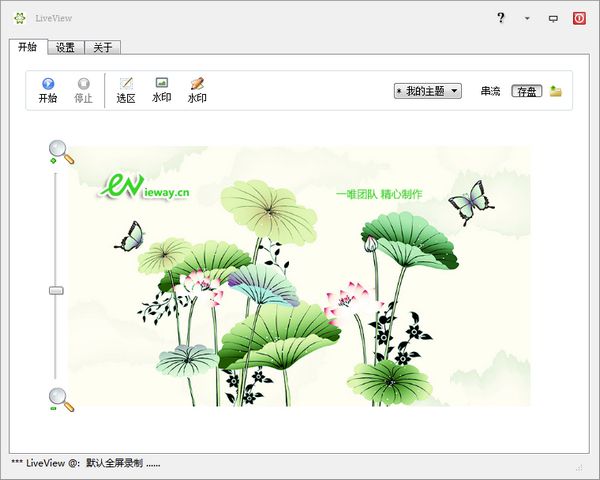Switch to the 关于 tab
The height and width of the screenshot is (480, 600).
tap(102, 47)
